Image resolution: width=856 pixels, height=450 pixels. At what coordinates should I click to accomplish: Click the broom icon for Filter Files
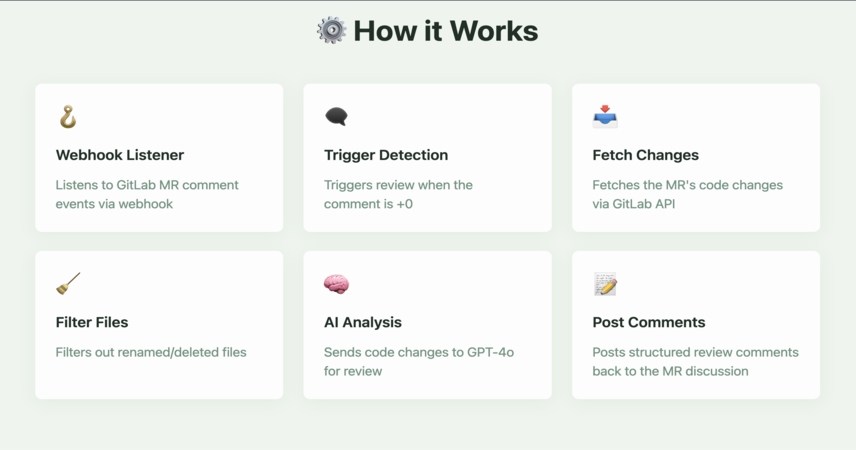click(68, 284)
